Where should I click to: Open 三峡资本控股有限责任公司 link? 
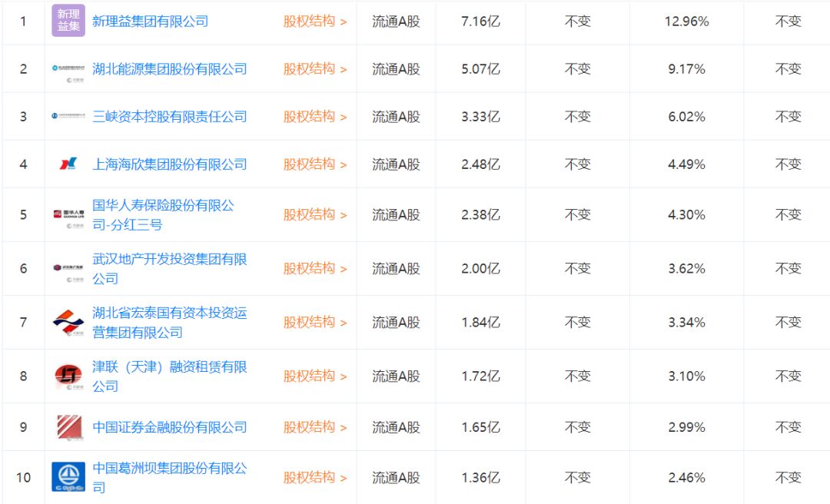pyautogui.click(x=170, y=116)
